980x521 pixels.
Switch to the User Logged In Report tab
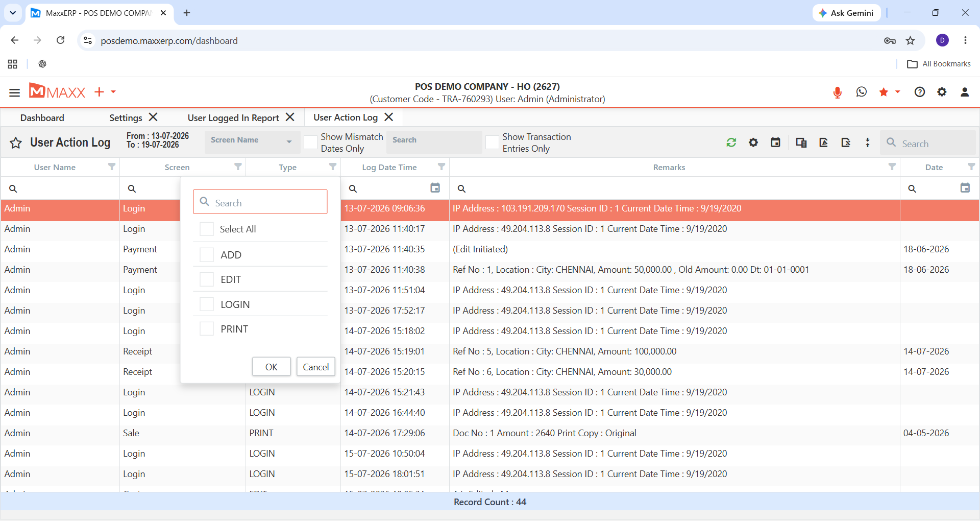tap(233, 117)
